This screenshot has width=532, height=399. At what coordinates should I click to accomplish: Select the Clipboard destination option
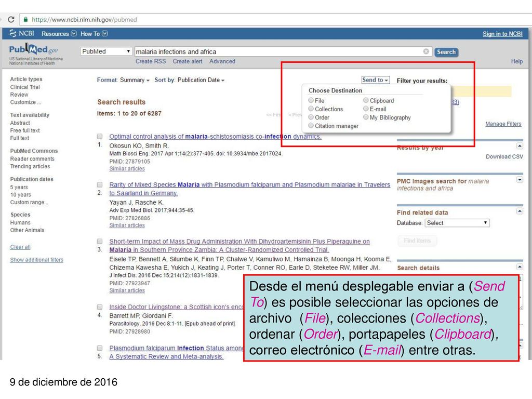[x=366, y=100]
